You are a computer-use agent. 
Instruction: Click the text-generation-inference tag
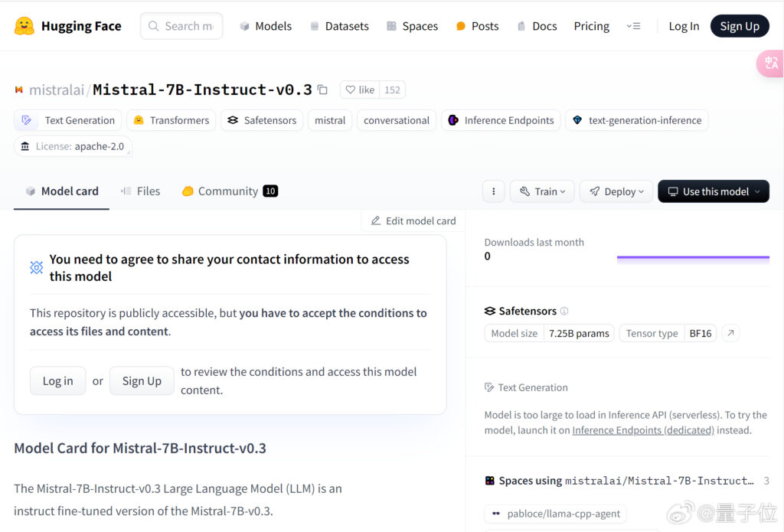click(637, 120)
